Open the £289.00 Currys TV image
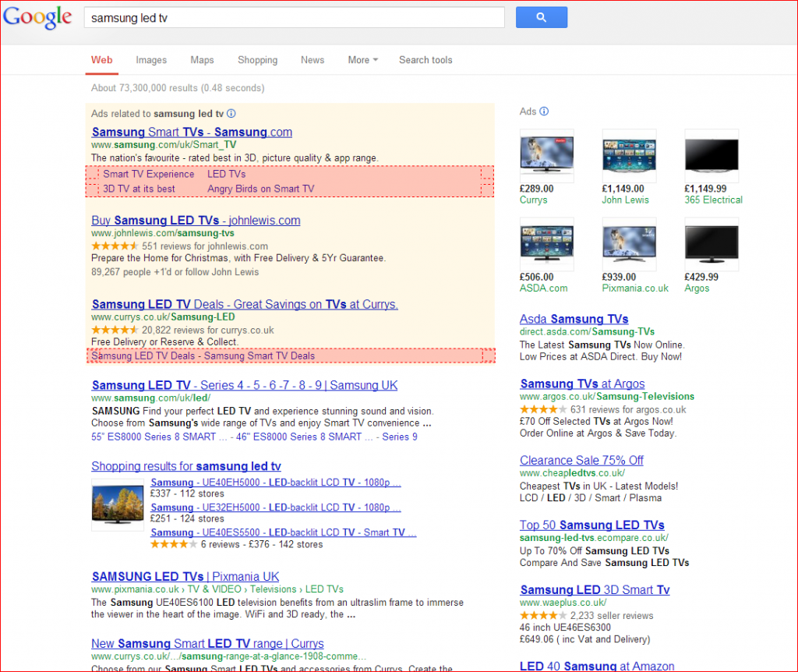This screenshot has width=798, height=672. [x=546, y=155]
